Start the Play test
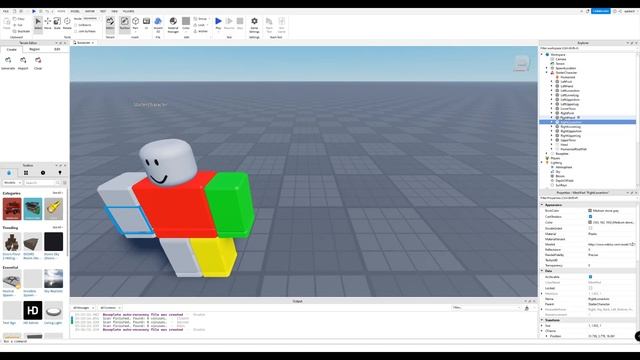This screenshot has height=360, width=640. pyautogui.click(x=218, y=23)
